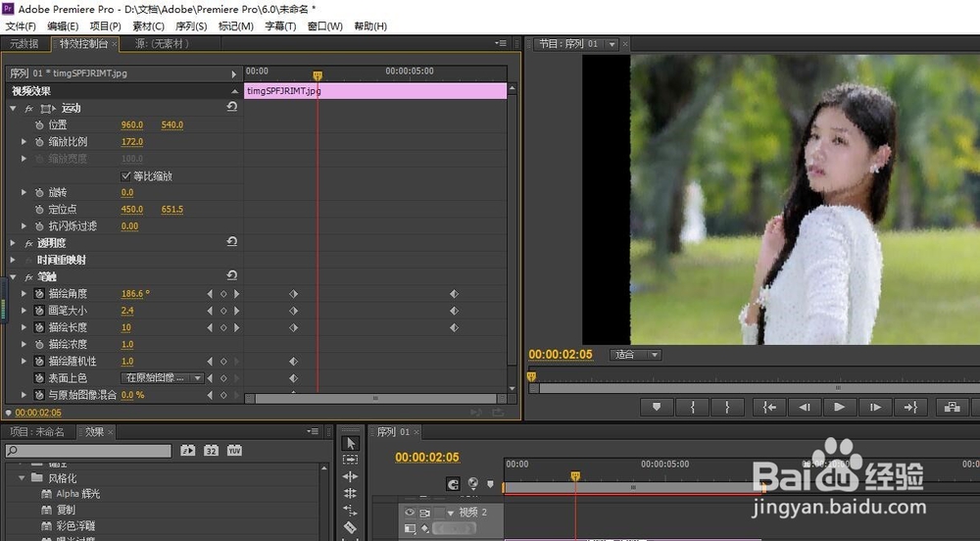Image resolution: width=980 pixels, height=541 pixels.
Task: Toggle animation stopwatch for 缩放比例
Action: (x=39, y=142)
